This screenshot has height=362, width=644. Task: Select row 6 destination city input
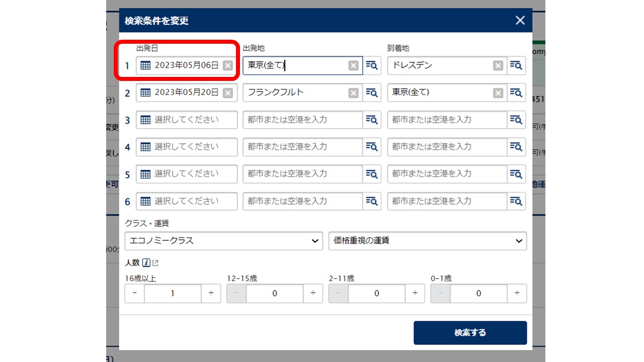[x=447, y=201]
